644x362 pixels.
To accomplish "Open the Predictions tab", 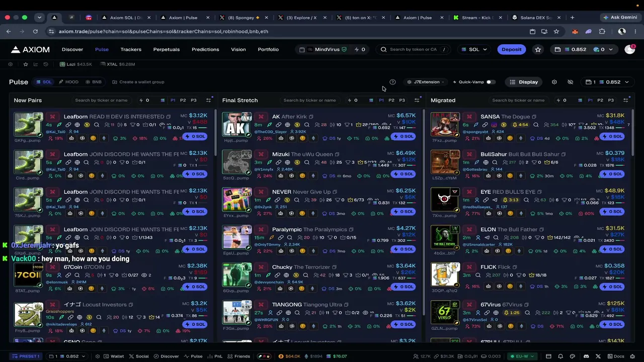I will (x=205, y=49).
